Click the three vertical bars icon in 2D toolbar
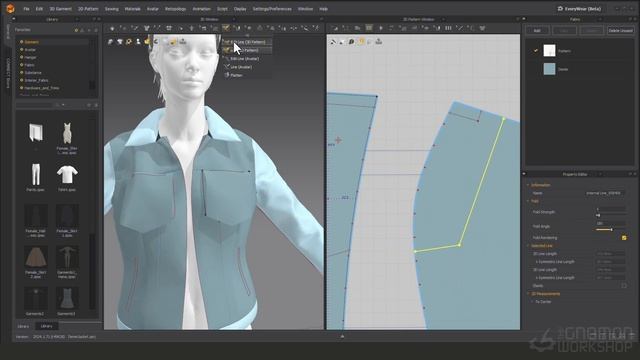Screen dimensions: 640x360 448,28
